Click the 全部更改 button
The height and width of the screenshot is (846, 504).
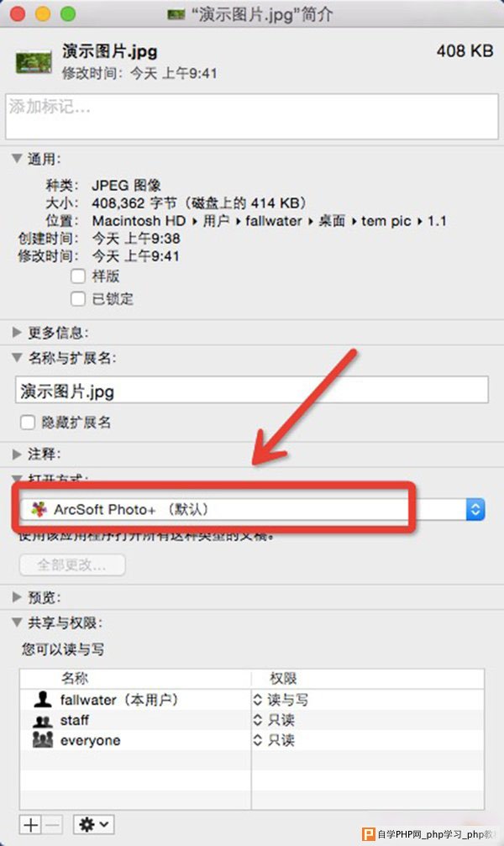(72, 565)
